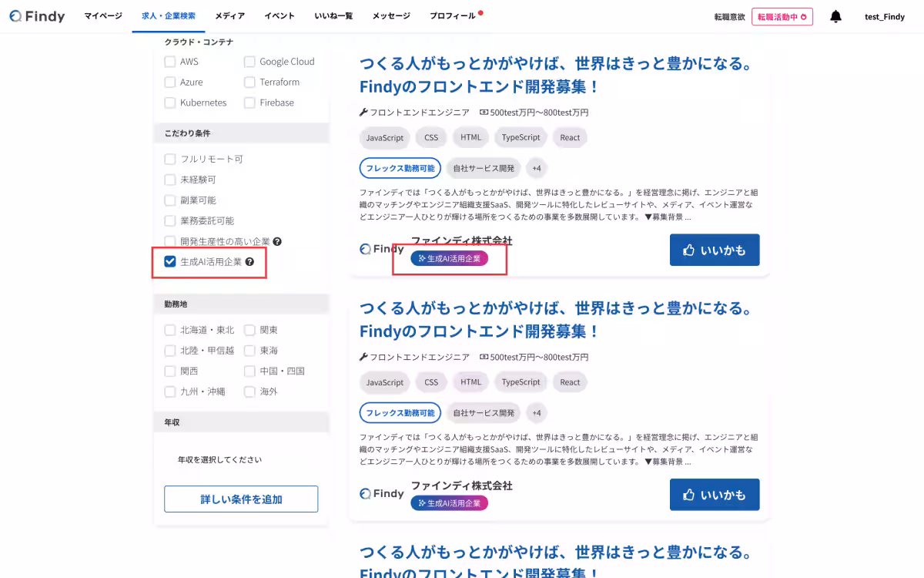
Task: Click the Findy logo in header
Action: [37, 16]
